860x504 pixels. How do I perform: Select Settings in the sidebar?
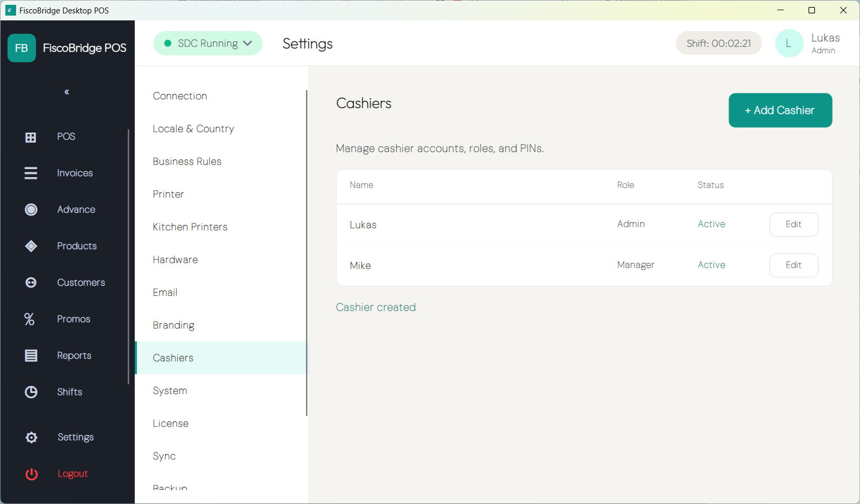coord(76,437)
